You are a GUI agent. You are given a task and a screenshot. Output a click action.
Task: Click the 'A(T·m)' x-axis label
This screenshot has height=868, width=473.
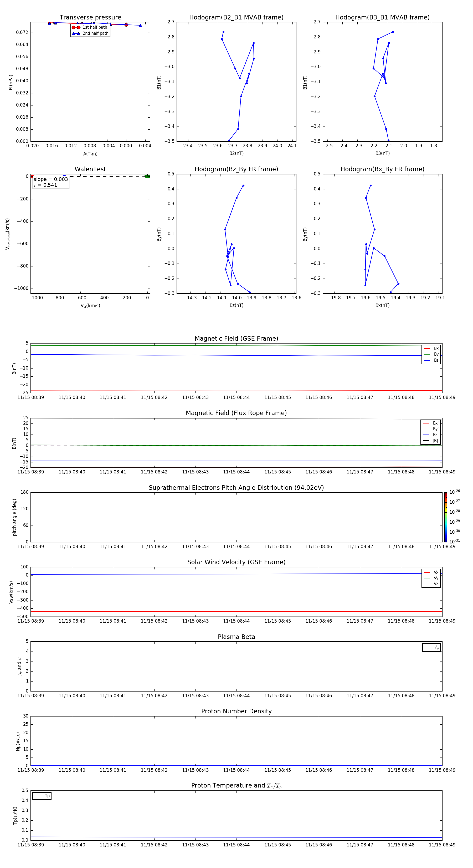click(x=90, y=154)
